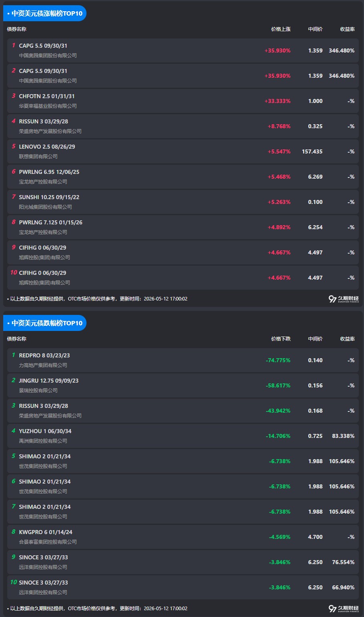Select the REDPRO 8 03/23/23 bond
364x617 pixels.
click(x=44, y=355)
